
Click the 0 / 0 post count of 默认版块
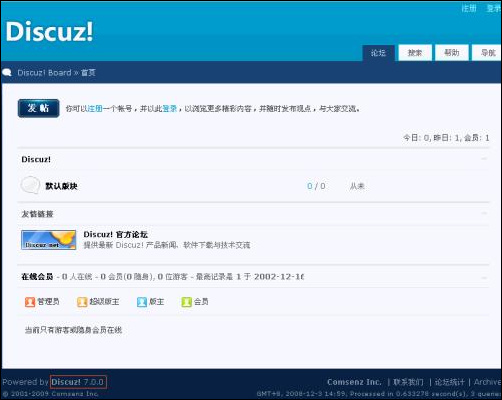pyautogui.click(x=316, y=186)
